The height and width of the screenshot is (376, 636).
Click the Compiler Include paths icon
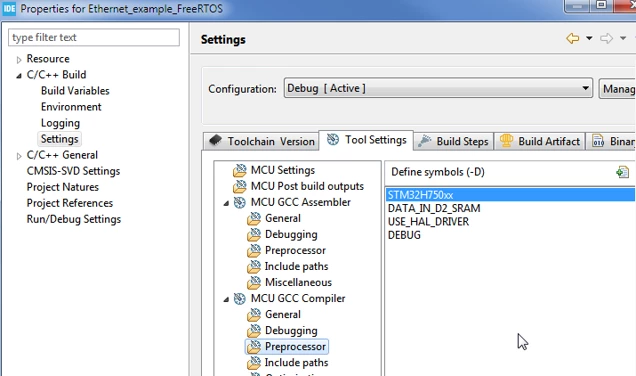254,363
